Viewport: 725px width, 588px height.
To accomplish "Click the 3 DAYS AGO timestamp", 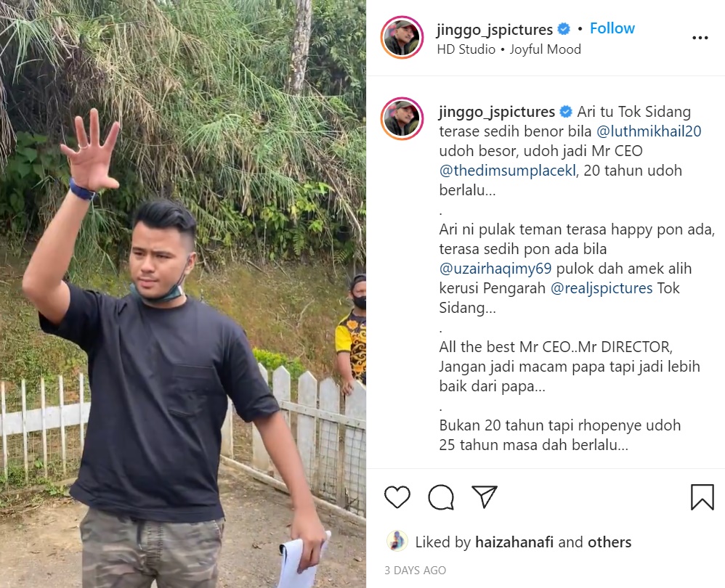I will click(416, 571).
